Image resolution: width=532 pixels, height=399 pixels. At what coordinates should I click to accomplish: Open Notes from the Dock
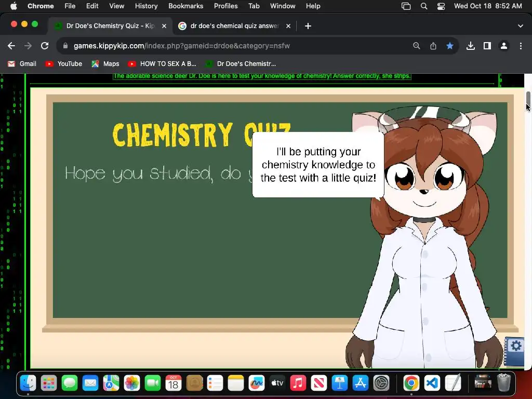[236, 383]
